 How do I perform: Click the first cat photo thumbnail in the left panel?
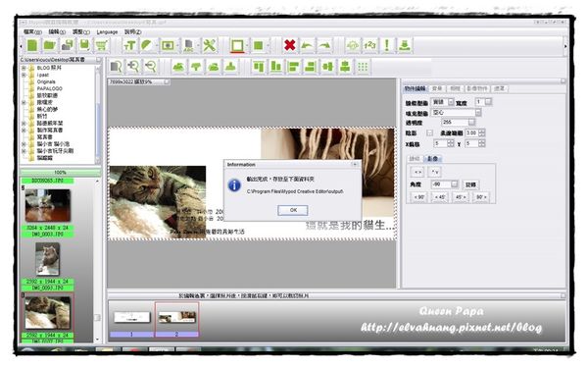pos(47,206)
